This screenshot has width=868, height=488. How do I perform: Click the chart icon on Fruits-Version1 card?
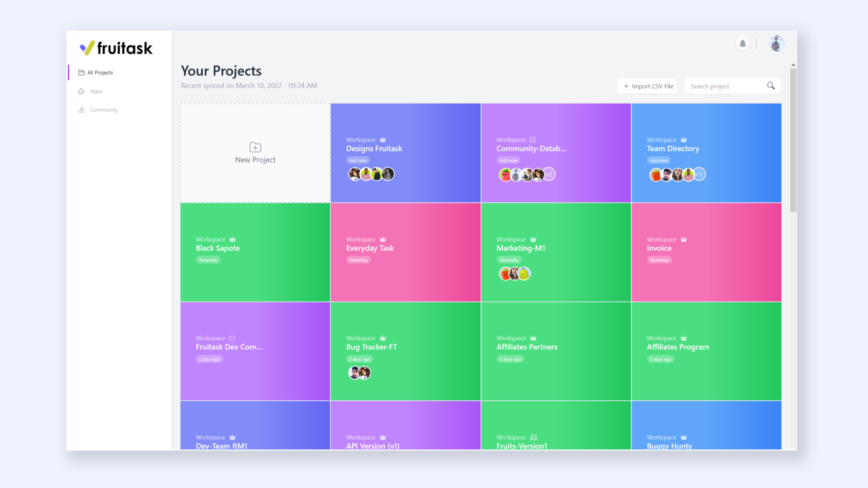[533, 437]
